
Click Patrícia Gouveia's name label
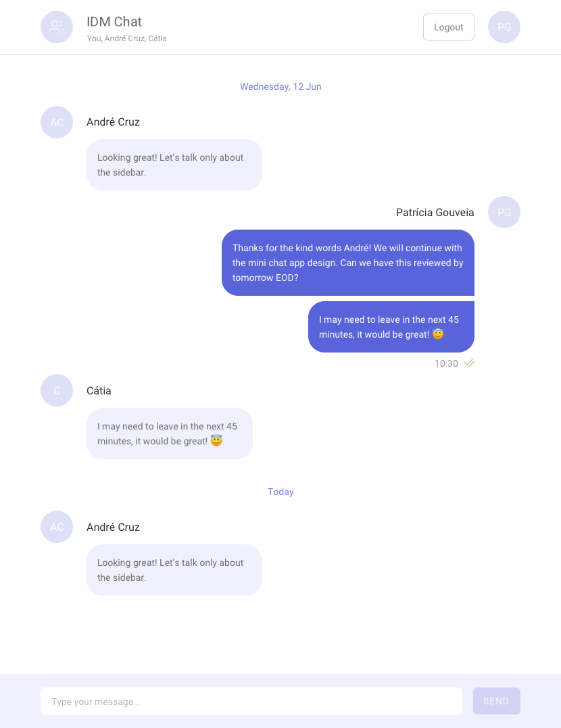tap(435, 212)
